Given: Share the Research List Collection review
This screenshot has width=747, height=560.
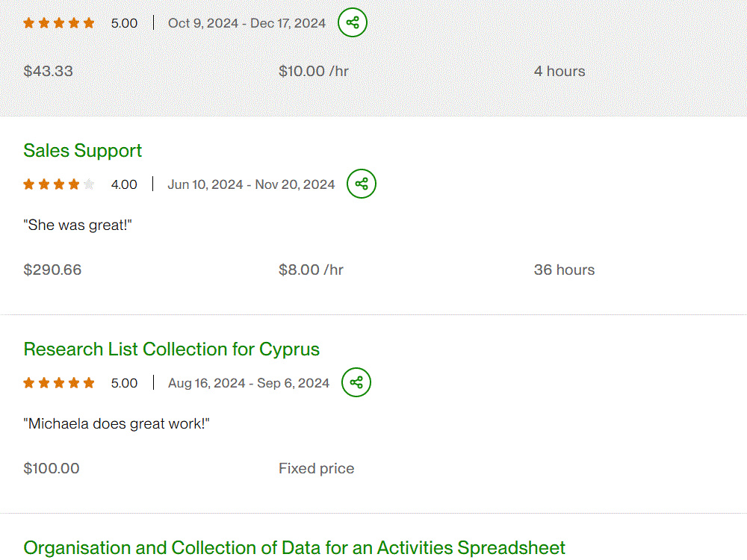Looking at the screenshot, I should (356, 382).
